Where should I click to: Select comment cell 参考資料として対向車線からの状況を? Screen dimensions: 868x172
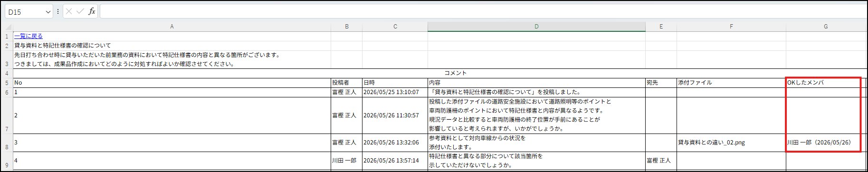pyautogui.click(x=537, y=143)
